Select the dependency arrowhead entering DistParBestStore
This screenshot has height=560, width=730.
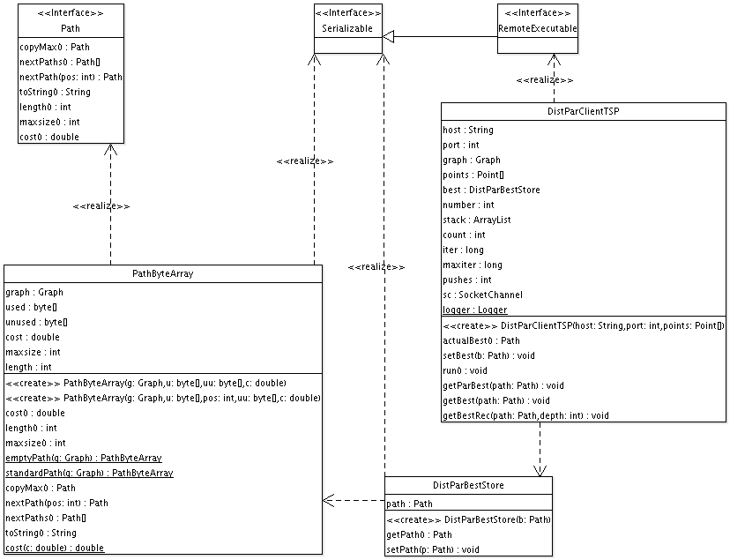(540, 471)
